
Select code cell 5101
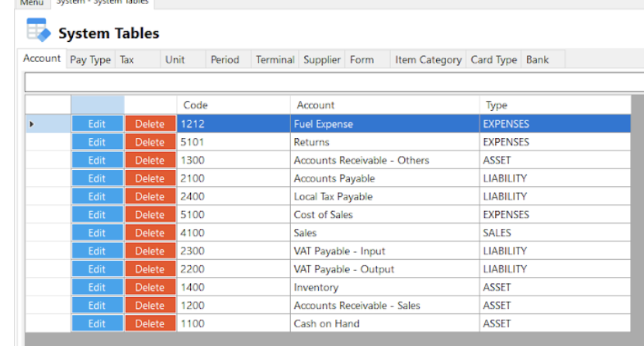(x=234, y=142)
